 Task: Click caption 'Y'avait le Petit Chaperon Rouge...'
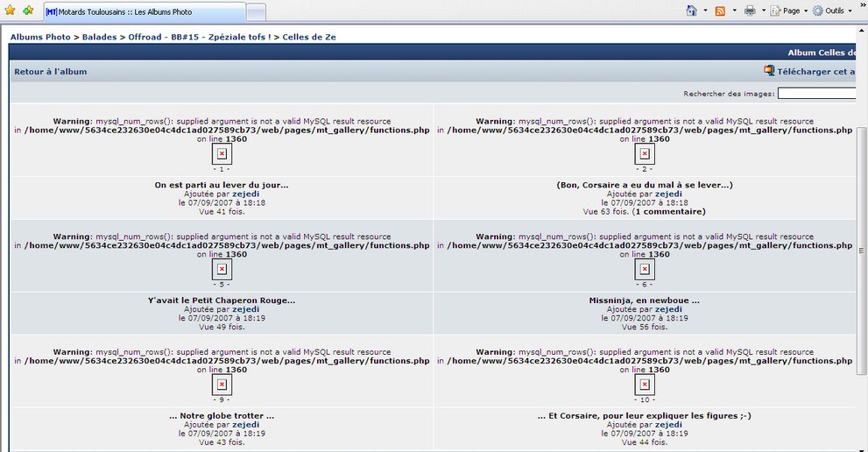[x=222, y=300]
